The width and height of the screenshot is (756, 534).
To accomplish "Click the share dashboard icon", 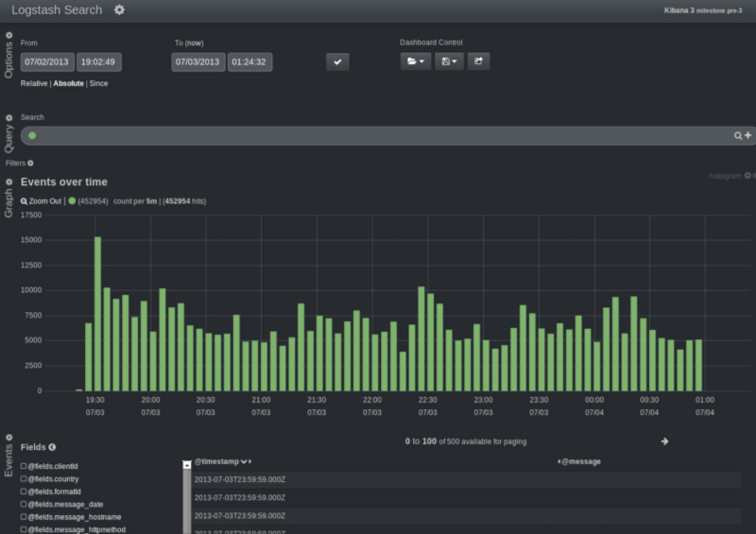I will 478,61.
